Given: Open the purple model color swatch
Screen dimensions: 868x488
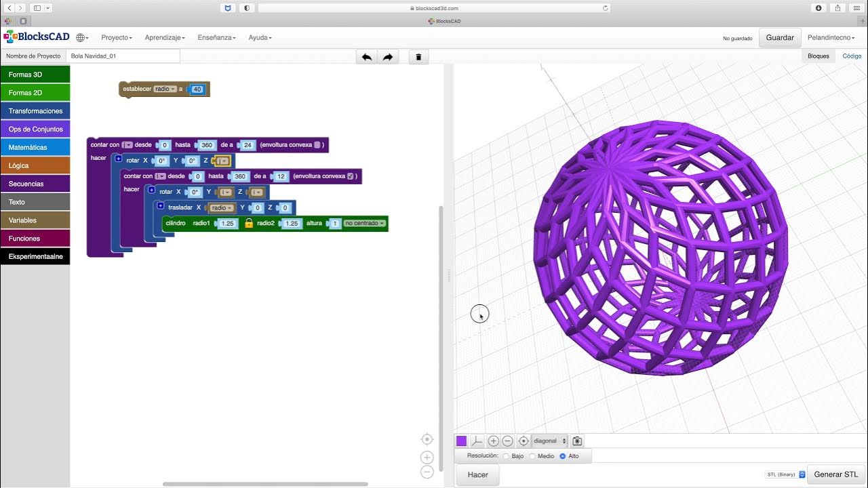Looking at the screenshot, I should [462, 441].
